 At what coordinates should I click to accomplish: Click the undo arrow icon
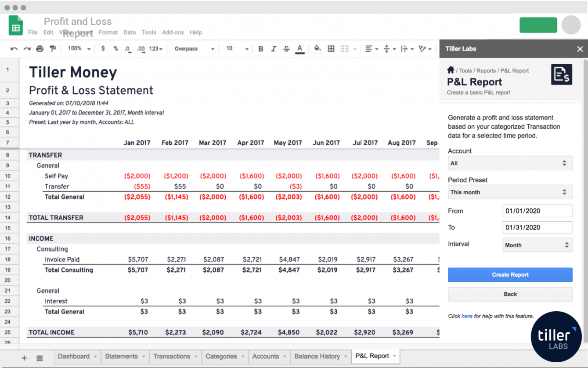click(14, 49)
